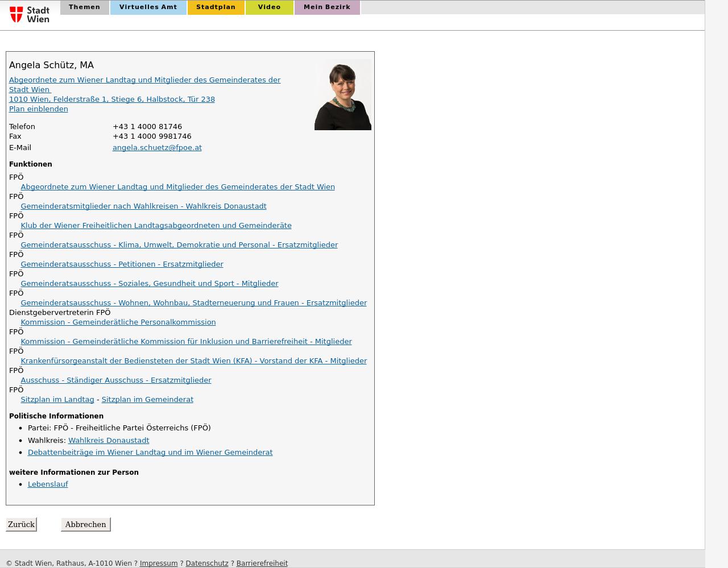The width and height of the screenshot is (728, 568).
Task: Click Angela Schütz portrait photo
Action: pyautogui.click(x=342, y=95)
